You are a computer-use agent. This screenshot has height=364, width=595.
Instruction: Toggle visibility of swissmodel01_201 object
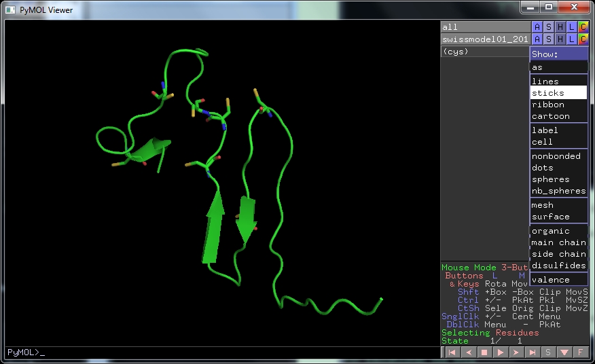(485, 39)
